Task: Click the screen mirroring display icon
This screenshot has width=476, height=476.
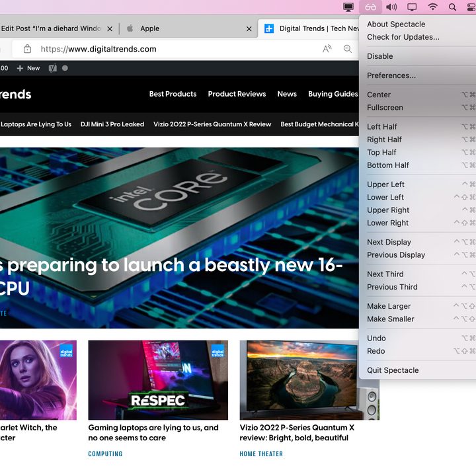Action: pyautogui.click(x=412, y=7)
